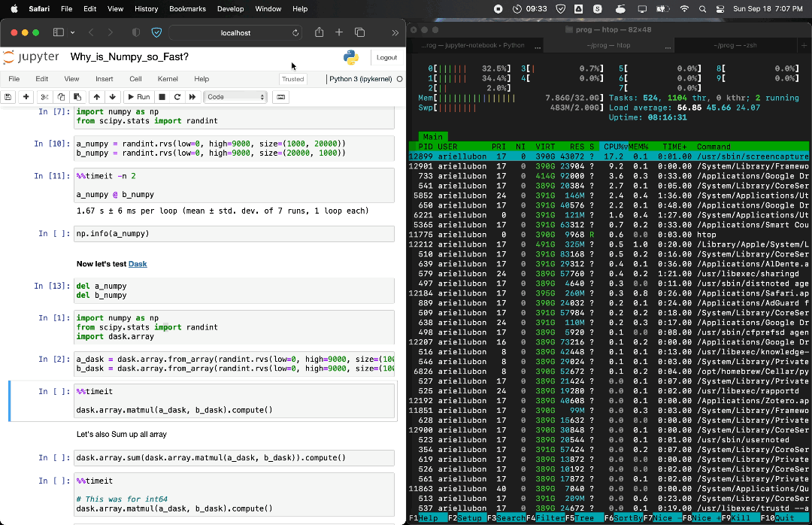The width and height of the screenshot is (812, 525).
Task: Paste a cell with the clipboard icon
Action: (x=78, y=96)
